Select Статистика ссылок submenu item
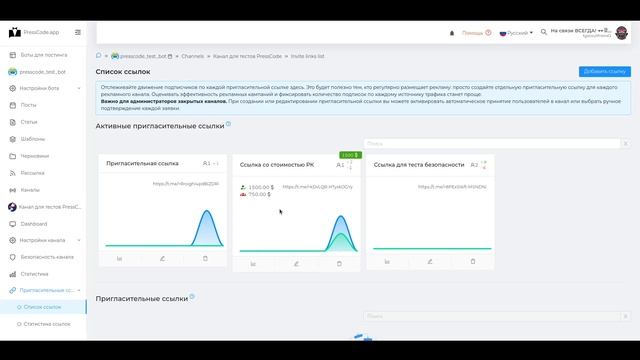 click(47, 324)
